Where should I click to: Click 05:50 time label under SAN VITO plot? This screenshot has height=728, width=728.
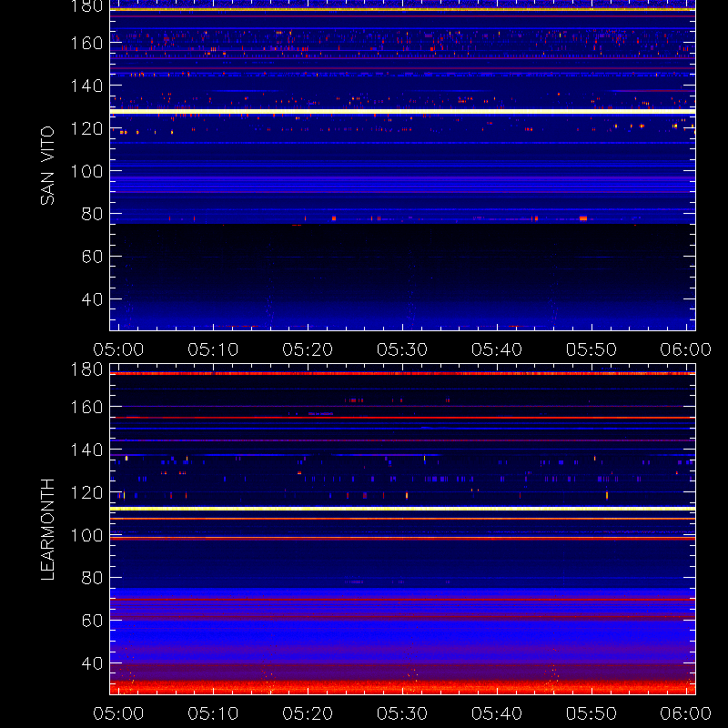coord(591,349)
